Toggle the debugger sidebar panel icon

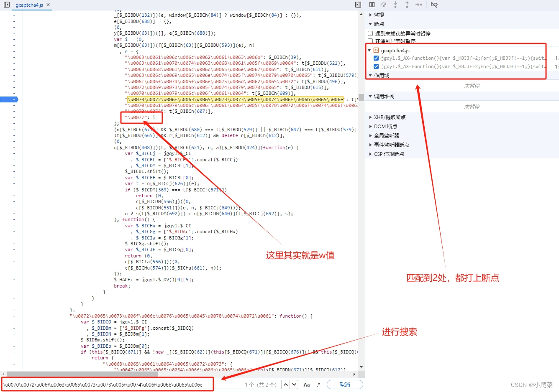358,5
